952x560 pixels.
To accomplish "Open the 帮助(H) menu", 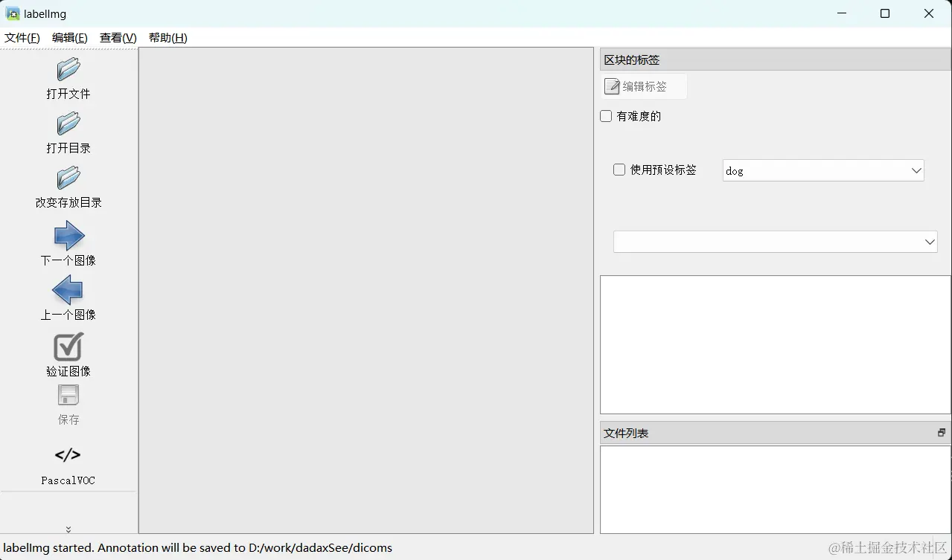I will point(168,38).
